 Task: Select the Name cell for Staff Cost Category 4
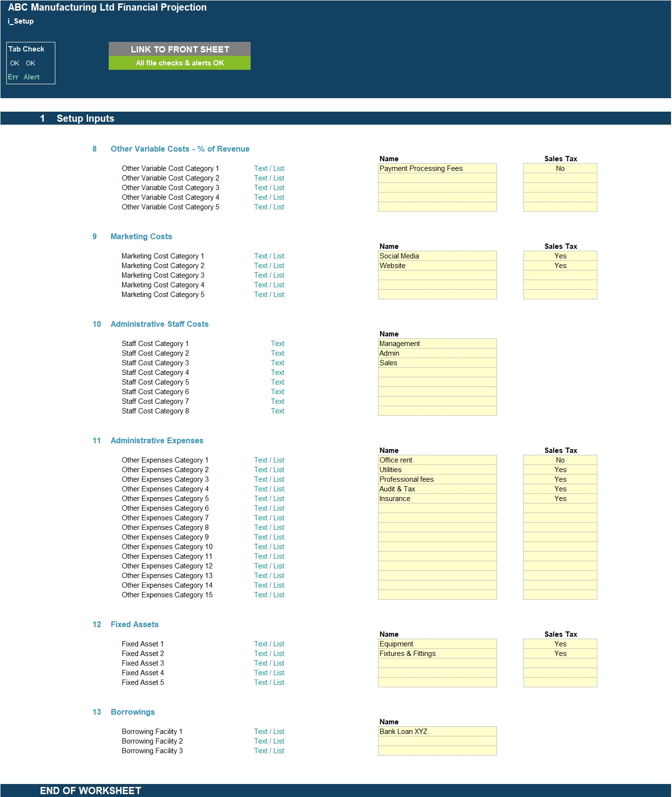(437, 373)
